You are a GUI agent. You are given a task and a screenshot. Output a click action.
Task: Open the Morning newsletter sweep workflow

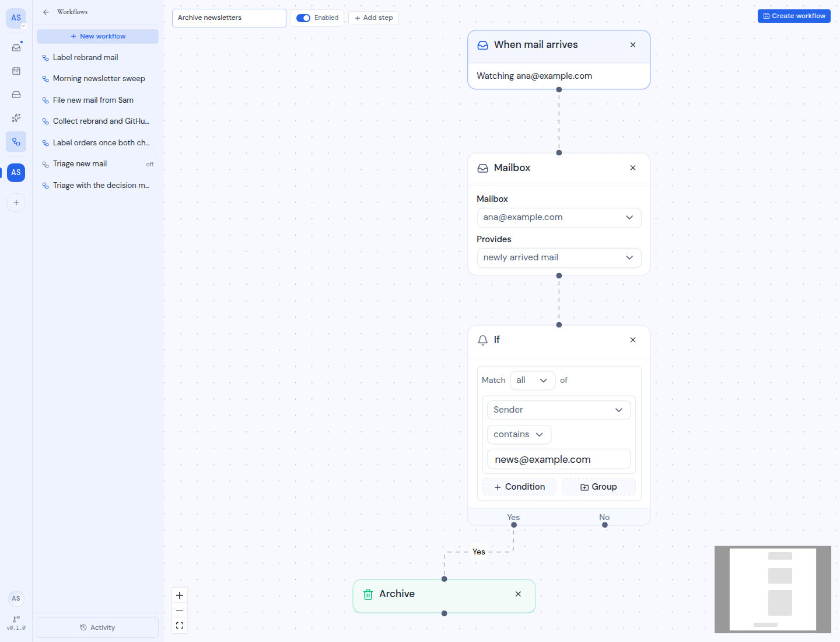[x=97, y=79]
